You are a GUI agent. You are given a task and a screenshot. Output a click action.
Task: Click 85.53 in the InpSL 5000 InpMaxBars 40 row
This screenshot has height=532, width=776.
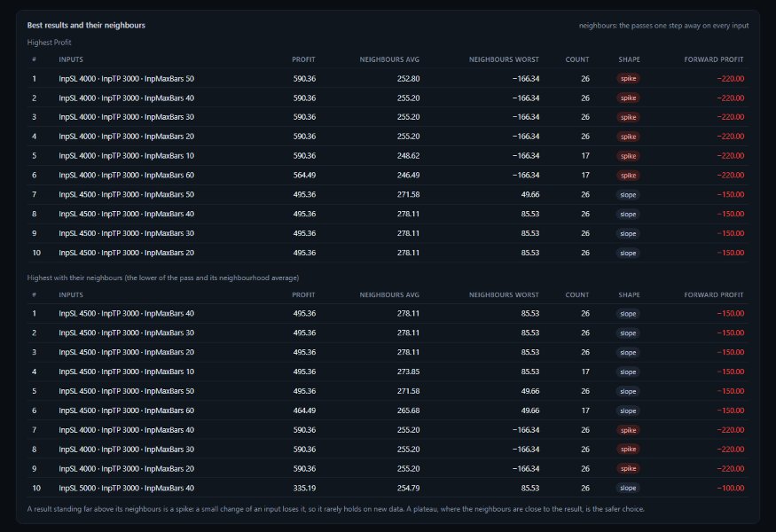tap(530, 488)
